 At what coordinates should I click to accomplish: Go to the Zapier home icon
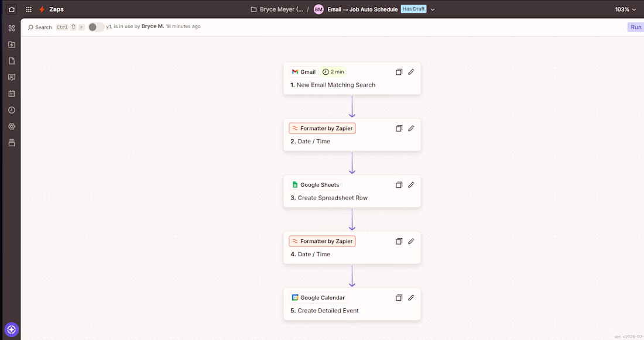[x=12, y=9]
